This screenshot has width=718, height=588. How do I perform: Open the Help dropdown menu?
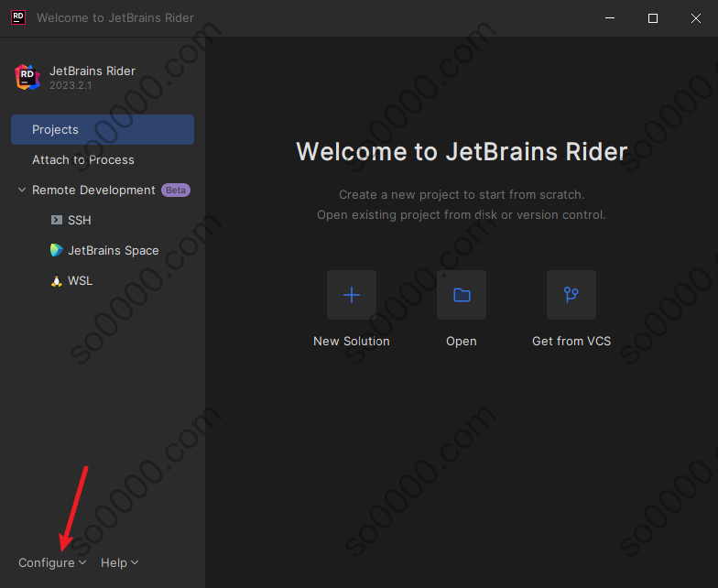pyautogui.click(x=119, y=562)
